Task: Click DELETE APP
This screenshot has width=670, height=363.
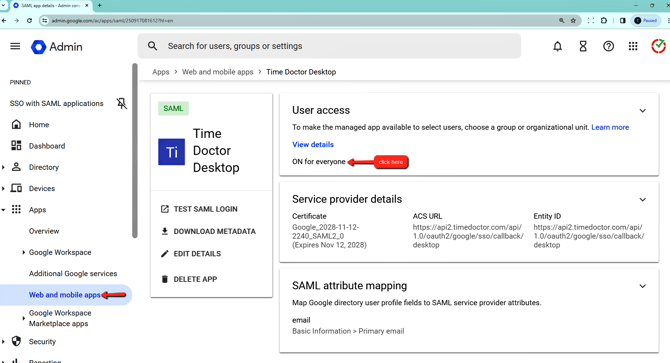Action: point(189,279)
